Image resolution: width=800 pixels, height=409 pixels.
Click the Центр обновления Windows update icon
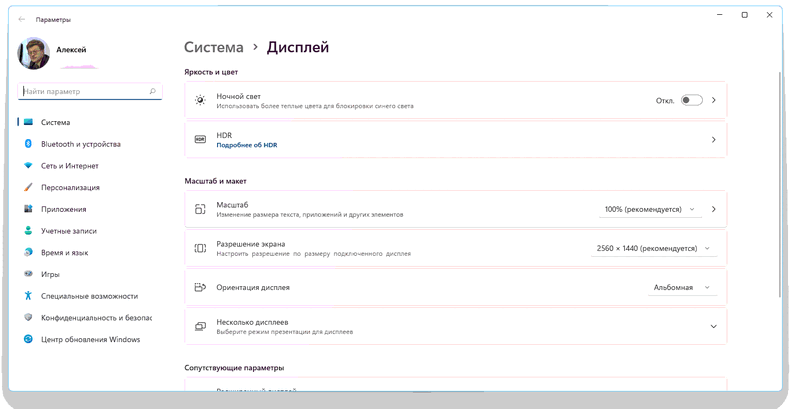[x=29, y=339]
